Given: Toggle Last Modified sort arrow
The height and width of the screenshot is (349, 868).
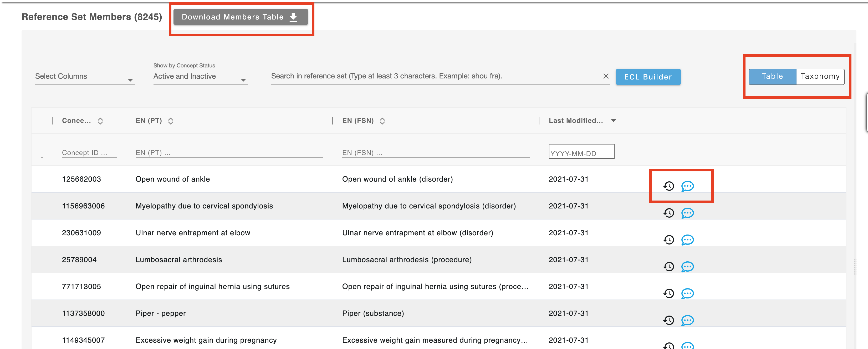Looking at the screenshot, I should point(614,121).
